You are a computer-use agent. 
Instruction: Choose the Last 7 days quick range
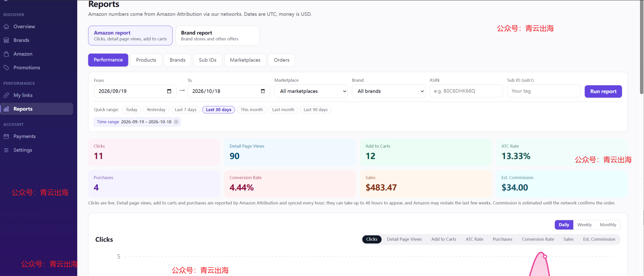coord(186,110)
